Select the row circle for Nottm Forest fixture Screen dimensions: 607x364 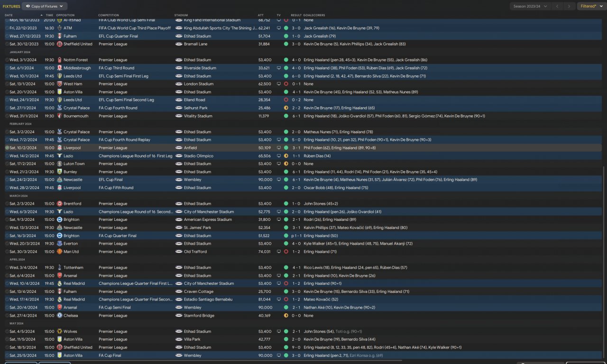point(7,60)
